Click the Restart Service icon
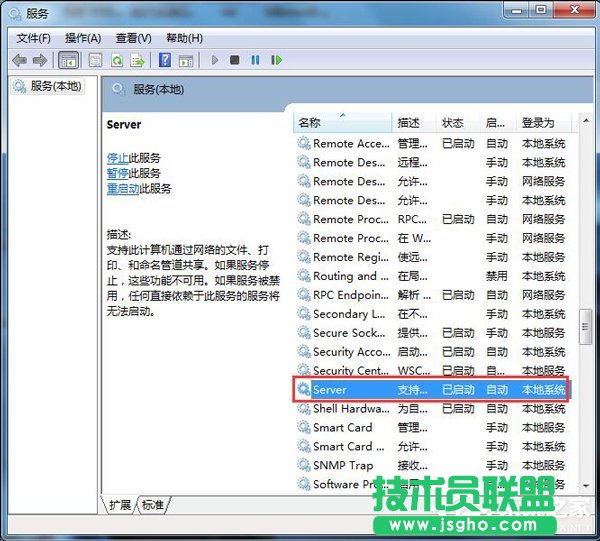 point(276,60)
